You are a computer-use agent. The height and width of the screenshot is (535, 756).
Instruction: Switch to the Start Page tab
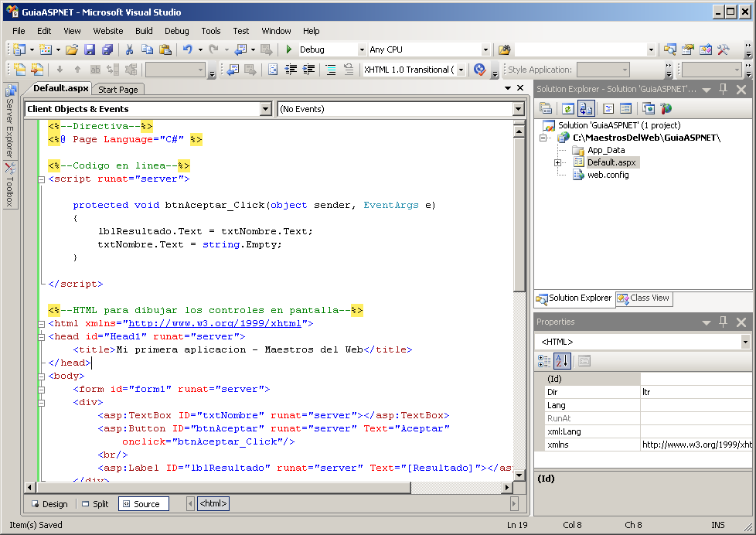118,89
